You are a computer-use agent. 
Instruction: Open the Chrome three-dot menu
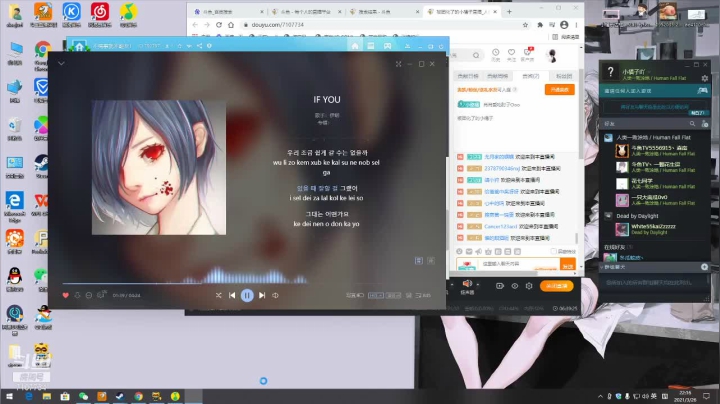tap(576, 25)
